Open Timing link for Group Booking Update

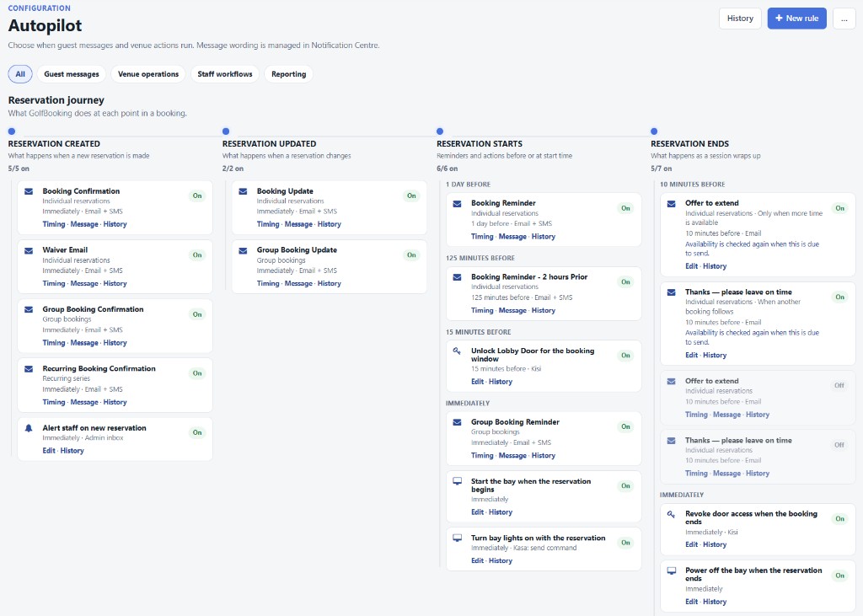tap(267, 283)
